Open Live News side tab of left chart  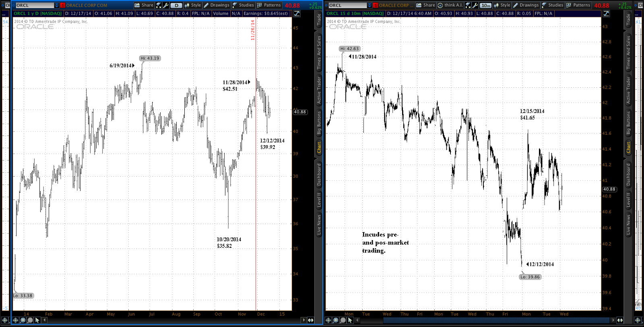click(319, 225)
